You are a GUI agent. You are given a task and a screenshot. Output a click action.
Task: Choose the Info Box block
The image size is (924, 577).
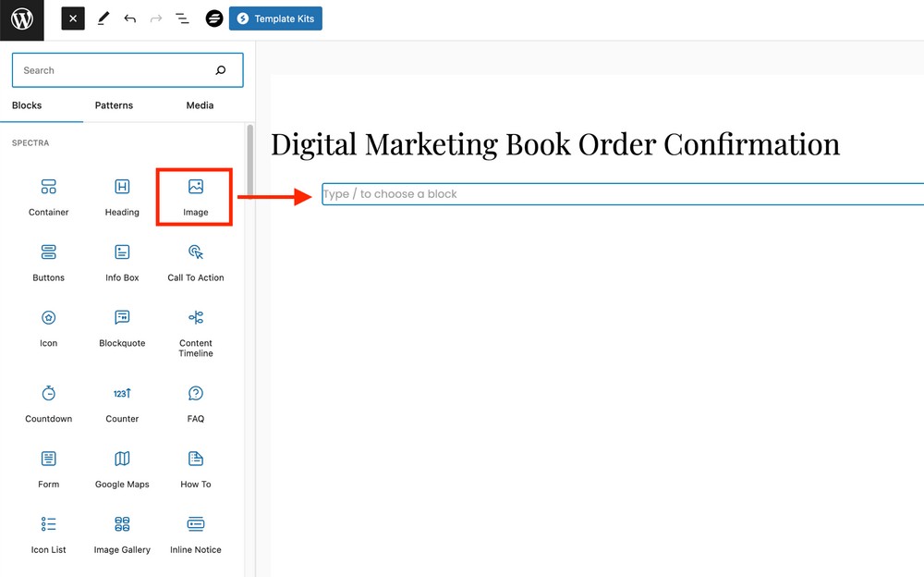pyautogui.click(x=121, y=261)
